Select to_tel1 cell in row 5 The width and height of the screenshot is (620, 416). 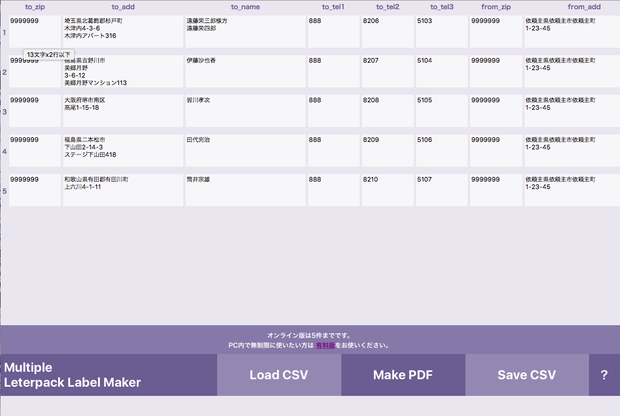(x=334, y=190)
